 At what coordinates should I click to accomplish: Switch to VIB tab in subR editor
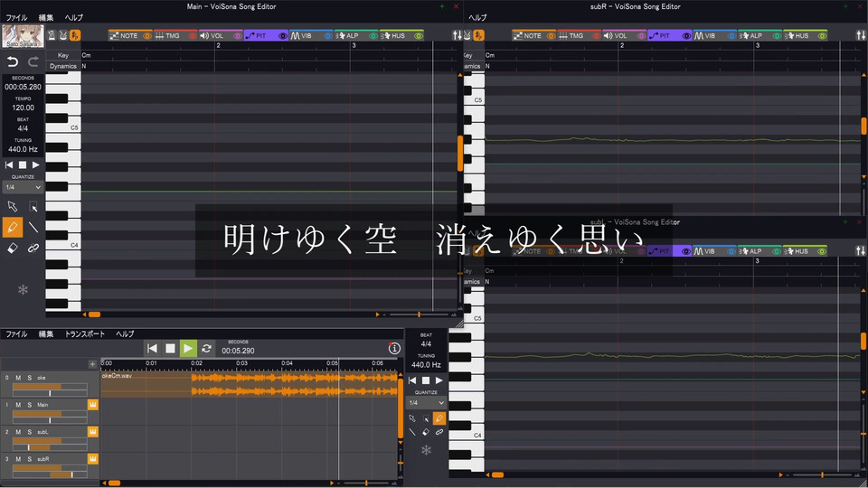pyautogui.click(x=705, y=35)
